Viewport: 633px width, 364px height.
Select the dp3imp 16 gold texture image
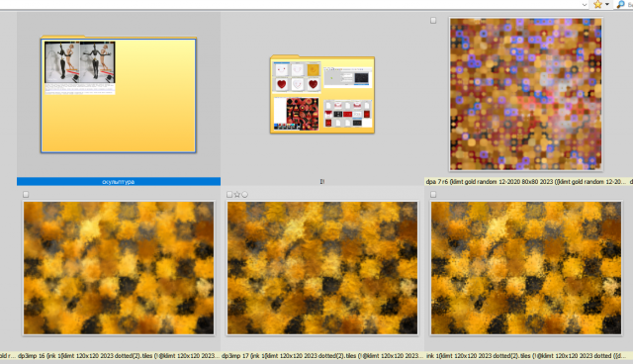click(119, 268)
